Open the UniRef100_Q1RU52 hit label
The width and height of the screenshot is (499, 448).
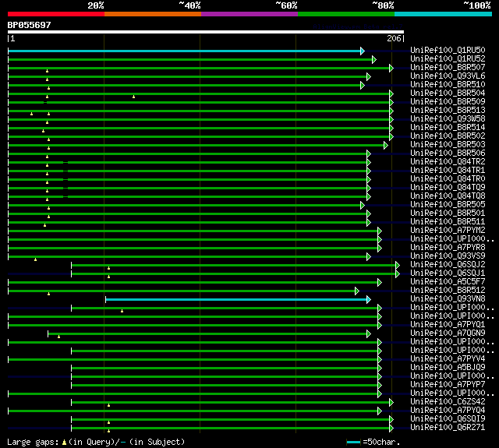[x=448, y=58]
